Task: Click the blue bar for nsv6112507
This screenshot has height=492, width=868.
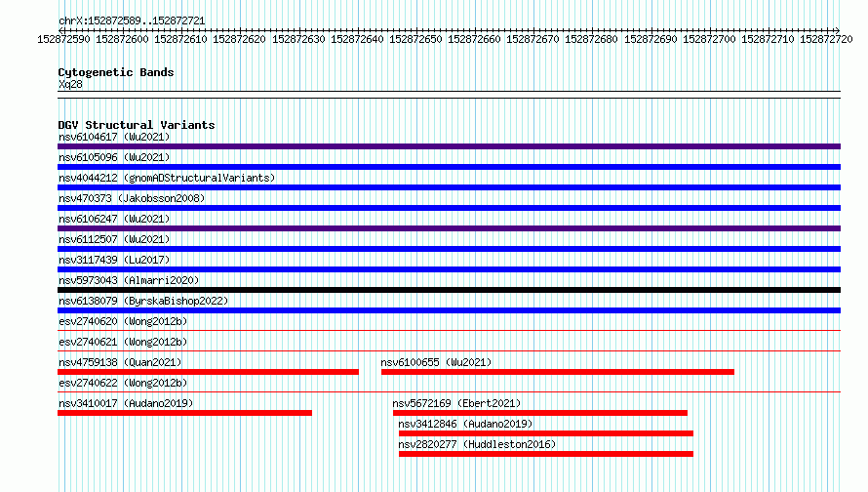Action: (449, 249)
